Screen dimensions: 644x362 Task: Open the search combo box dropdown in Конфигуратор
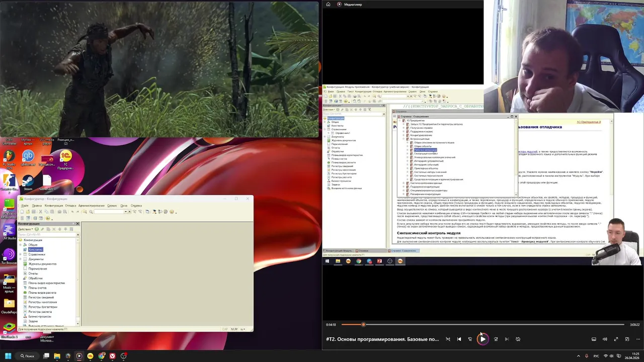(126, 212)
